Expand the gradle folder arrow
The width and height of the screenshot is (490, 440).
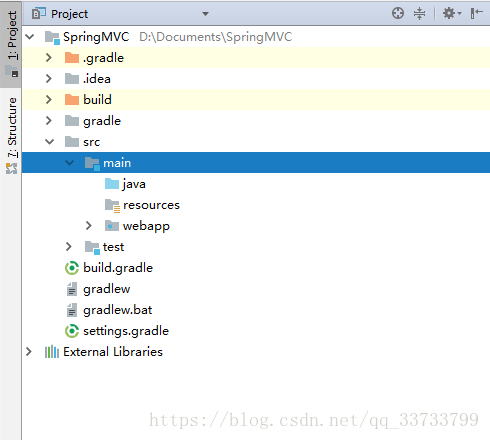(x=49, y=121)
